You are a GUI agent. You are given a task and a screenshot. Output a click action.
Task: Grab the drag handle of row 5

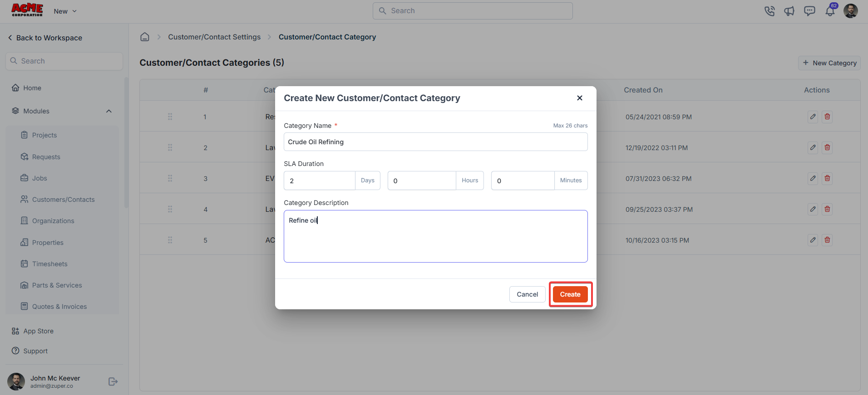coord(170,240)
